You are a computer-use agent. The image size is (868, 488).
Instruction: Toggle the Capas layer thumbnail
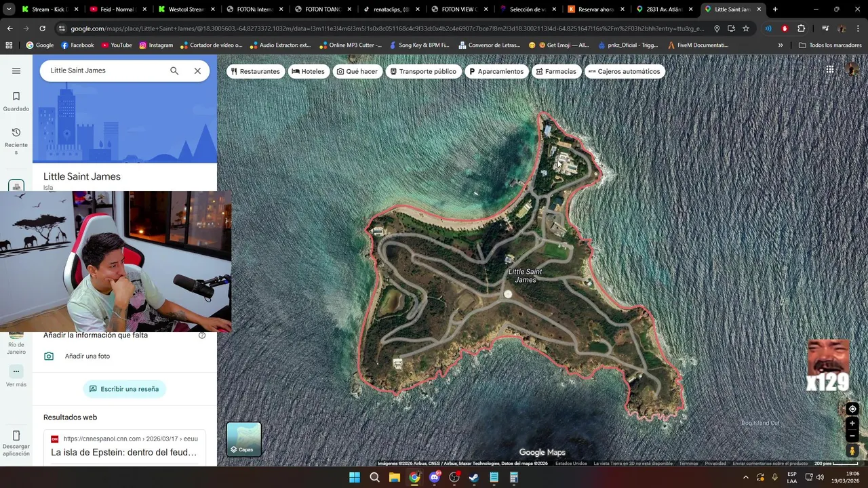[243, 439]
